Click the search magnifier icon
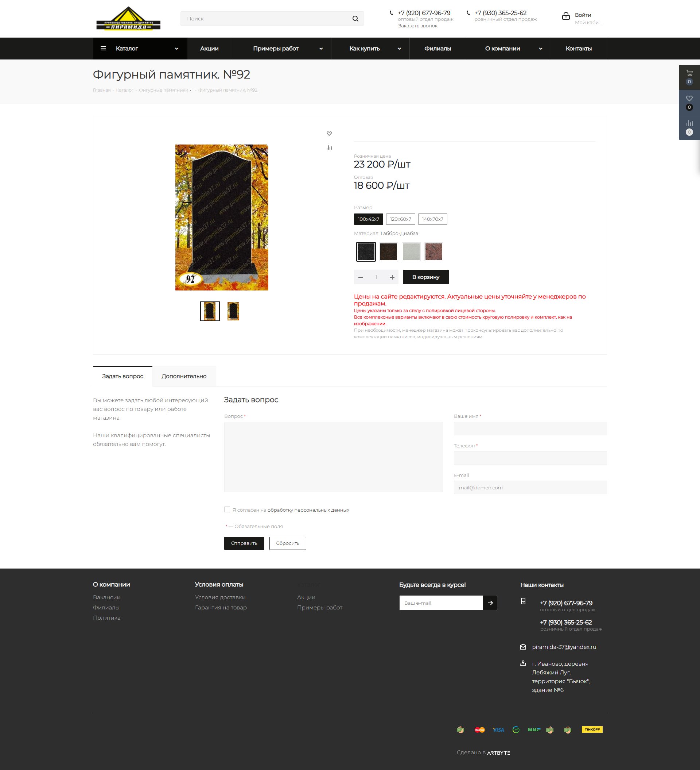The width and height of the screenshot is (700, 770). pos(355,19)
